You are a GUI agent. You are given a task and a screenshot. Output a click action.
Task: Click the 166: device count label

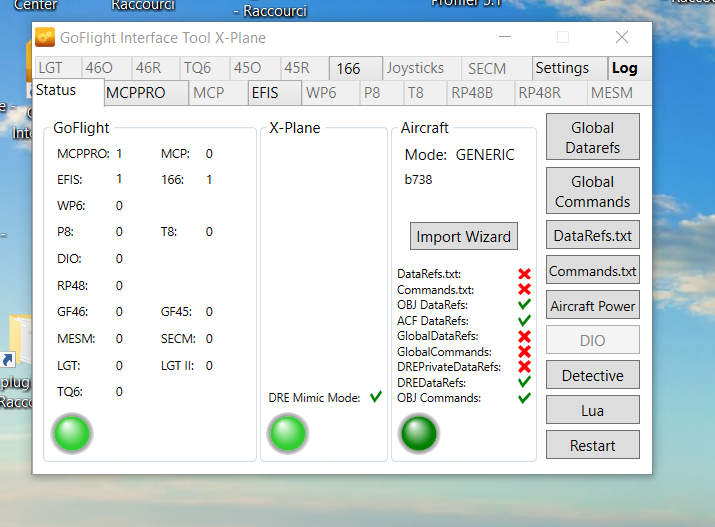coord(172,180)
